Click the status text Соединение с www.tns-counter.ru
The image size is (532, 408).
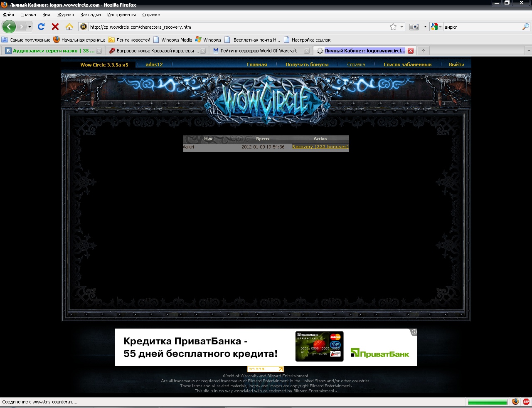40,402
